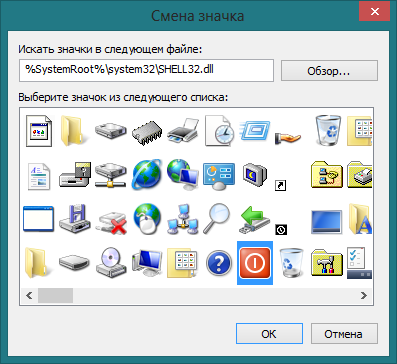Pick the magnifying glass search icon

click(217, 219)
